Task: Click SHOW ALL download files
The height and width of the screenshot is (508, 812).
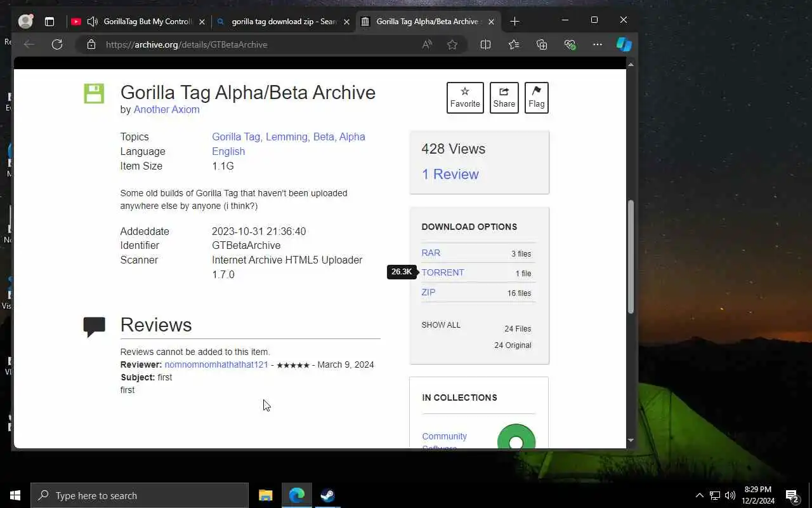Action: tap(441, 324)
